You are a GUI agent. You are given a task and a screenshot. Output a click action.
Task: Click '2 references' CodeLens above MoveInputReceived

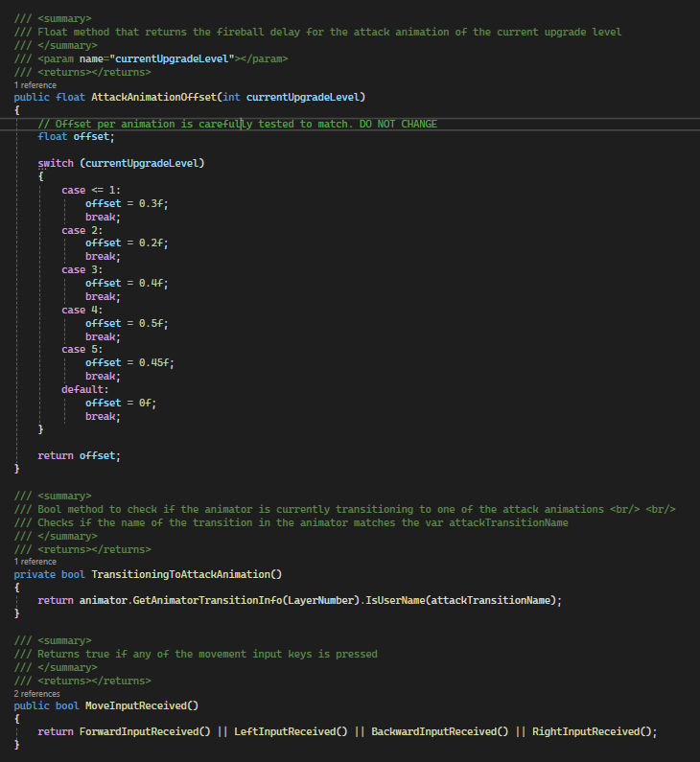point(38,693)
